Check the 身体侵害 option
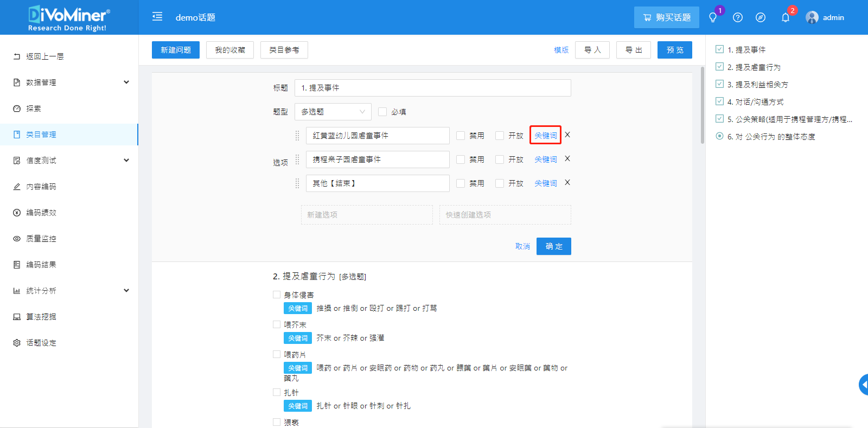868x428 pixels. (277, 295)
